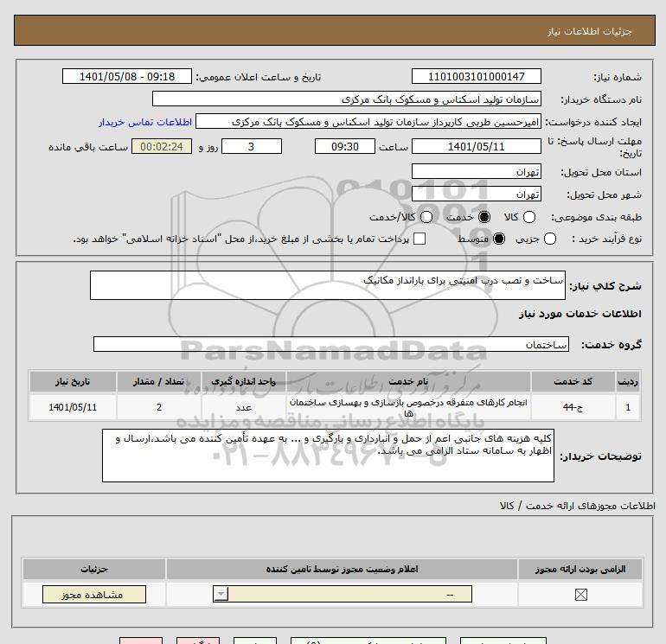Click the request creator name field
The width and height of the screenshot is (666, 644).
click(x=368, y=121)
